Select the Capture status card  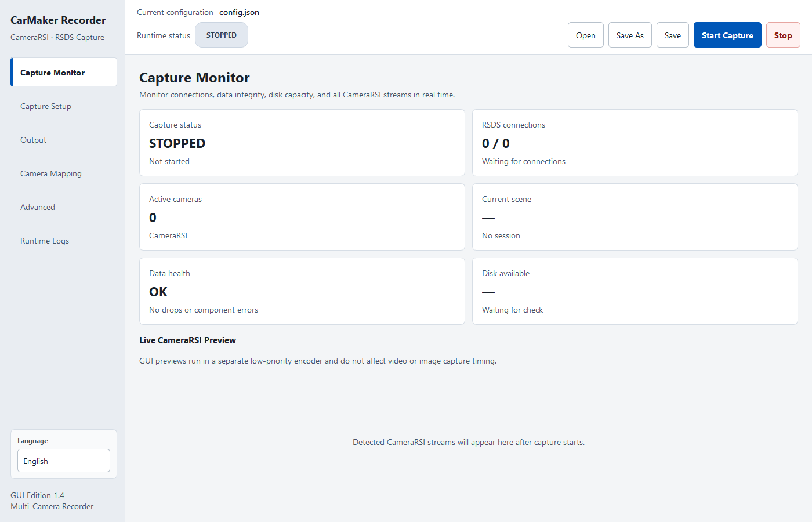[x=302, y=143]
